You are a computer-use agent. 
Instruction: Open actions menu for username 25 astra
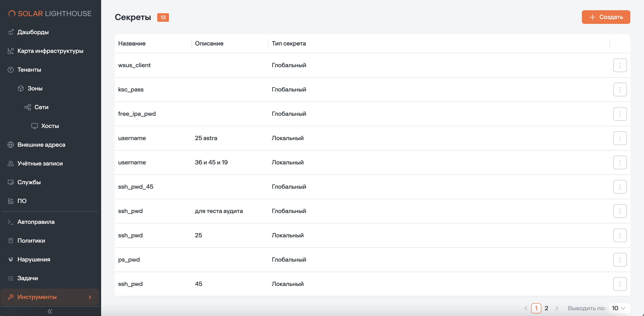[x=620, y=138]
